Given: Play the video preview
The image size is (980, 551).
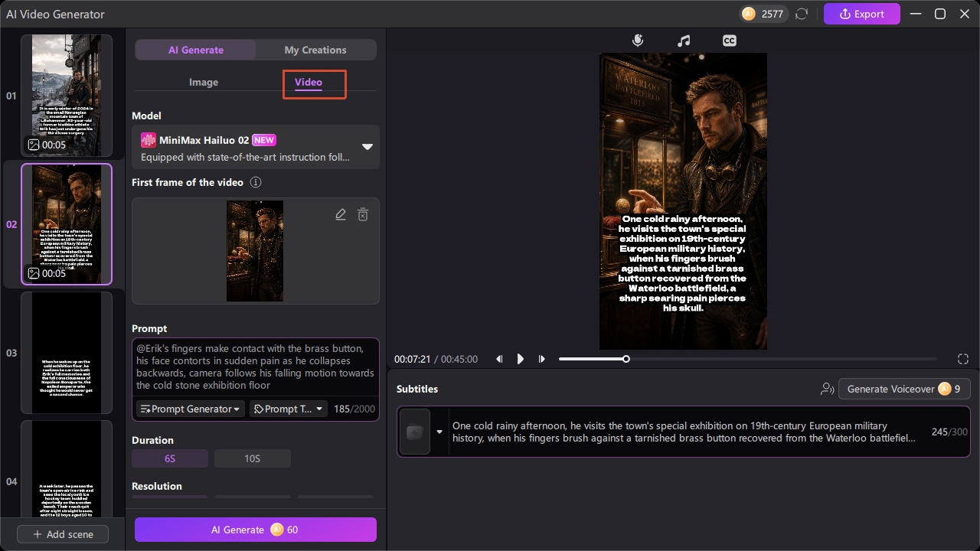Looking at the screenshot, I should (521, 359).
